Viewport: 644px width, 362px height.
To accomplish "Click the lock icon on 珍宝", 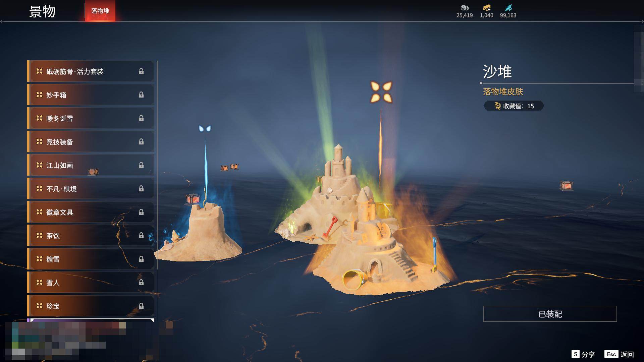I will [x=141, y=306].
